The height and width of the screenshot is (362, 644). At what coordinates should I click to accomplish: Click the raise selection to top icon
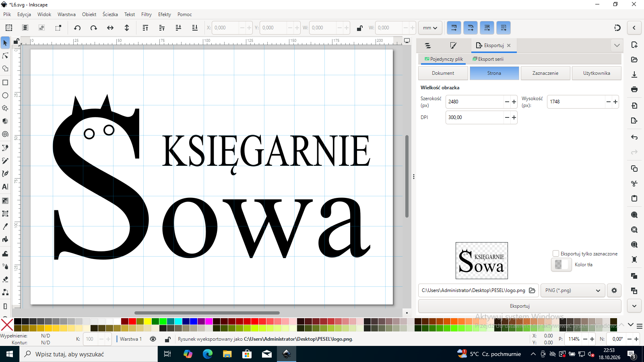145,28
